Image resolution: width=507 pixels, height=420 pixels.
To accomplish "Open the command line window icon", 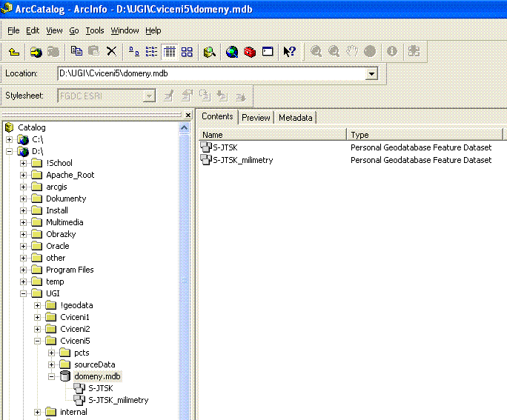I will 268,51.
